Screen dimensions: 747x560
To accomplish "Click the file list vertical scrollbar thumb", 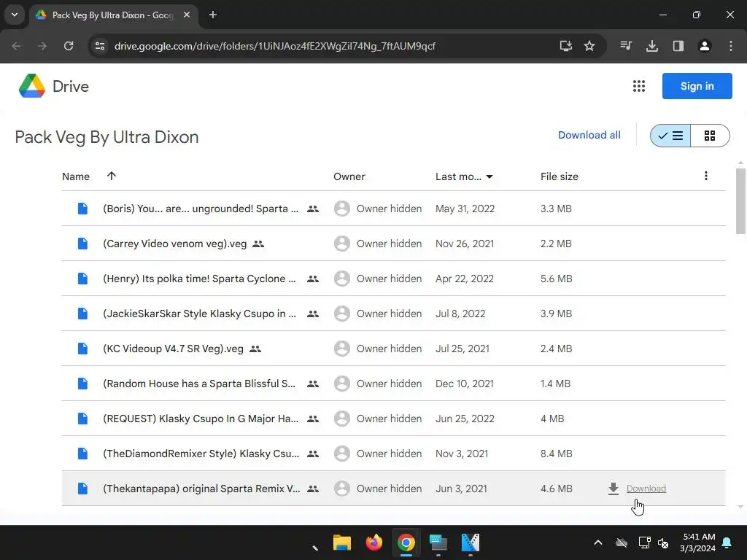I will (740, 201).
